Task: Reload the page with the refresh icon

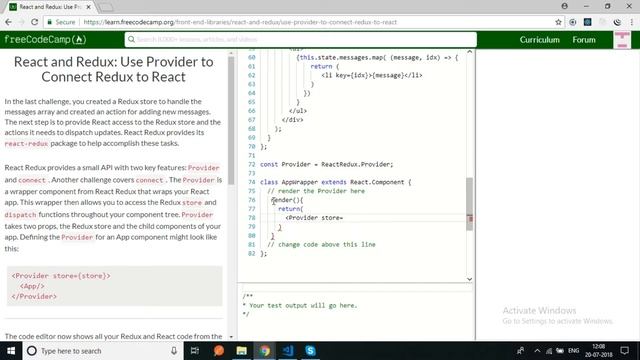Action: coord(35,22)
